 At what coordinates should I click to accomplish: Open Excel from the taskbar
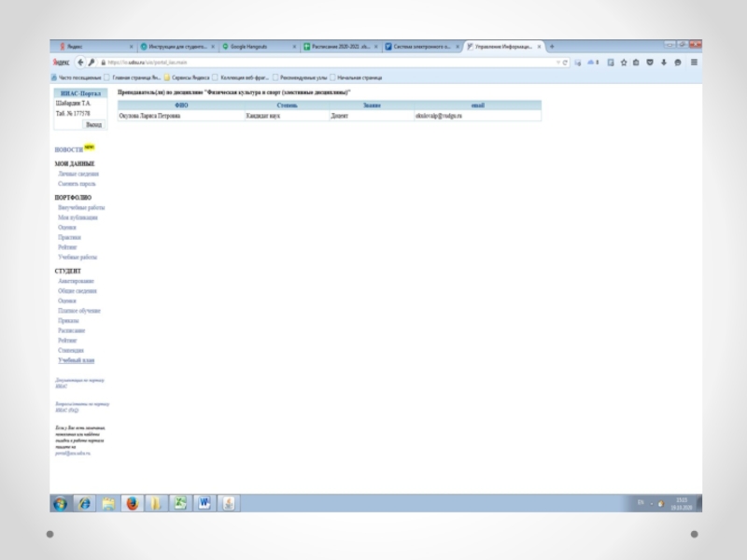[180, 504]
